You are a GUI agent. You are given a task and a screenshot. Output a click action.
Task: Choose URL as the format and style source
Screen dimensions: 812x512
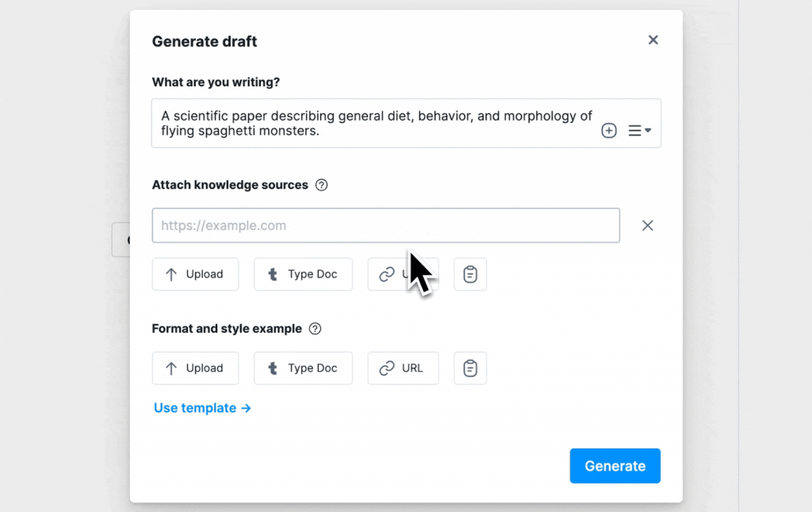coord(403,368)
